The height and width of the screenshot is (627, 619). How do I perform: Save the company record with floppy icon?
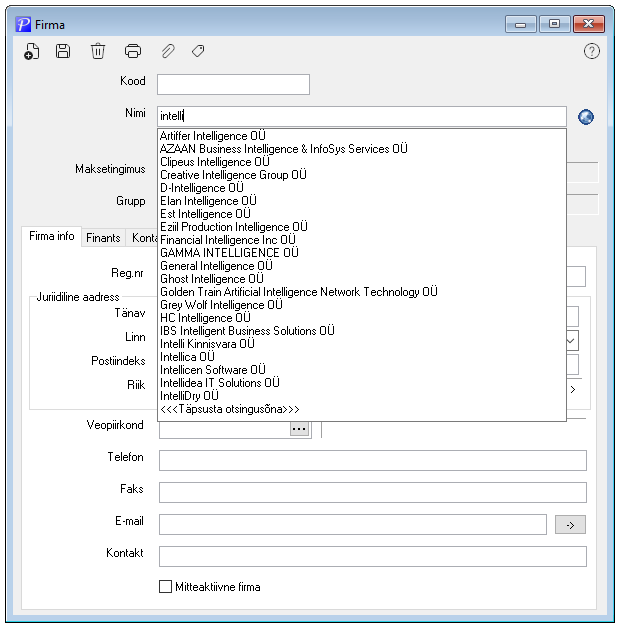pyautogui.click(x=63, y=51)
